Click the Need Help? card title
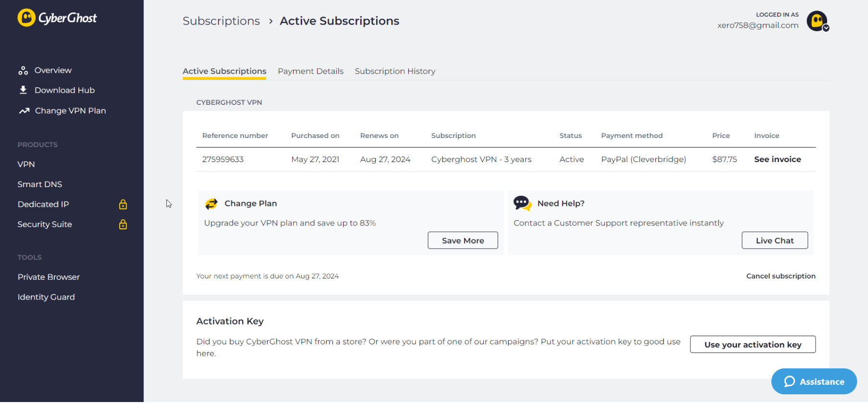The height and width of the screenshot is (403, 868). click(x=561, y=203)
